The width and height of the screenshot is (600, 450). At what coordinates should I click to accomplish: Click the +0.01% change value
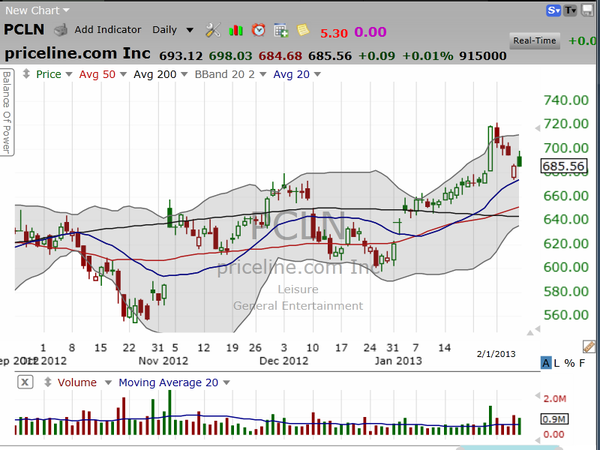pyautogui.click(x=427, y=56)
